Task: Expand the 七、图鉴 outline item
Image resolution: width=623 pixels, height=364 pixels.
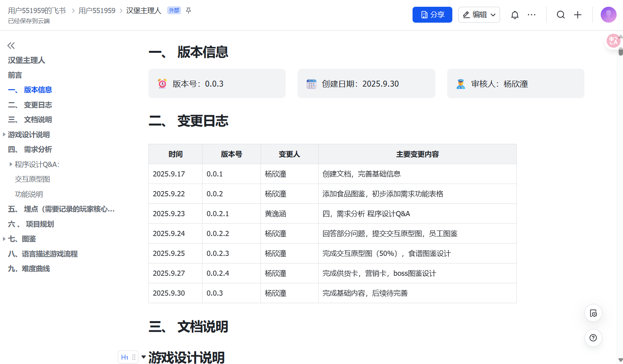Action: point(4,239)
